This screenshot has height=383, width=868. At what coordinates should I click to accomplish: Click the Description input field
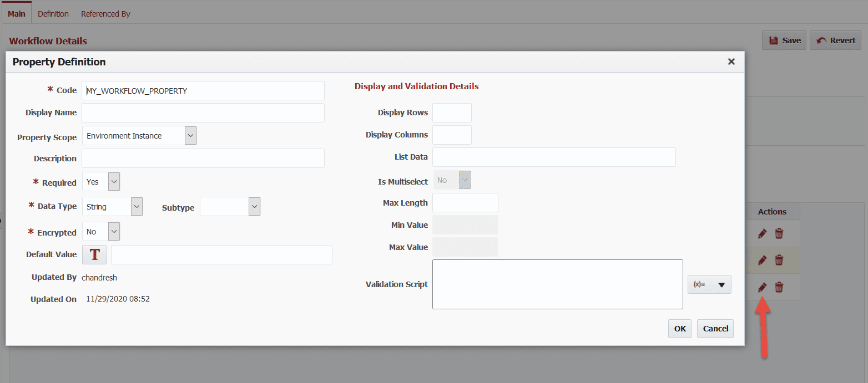click(x=203, y=158)
